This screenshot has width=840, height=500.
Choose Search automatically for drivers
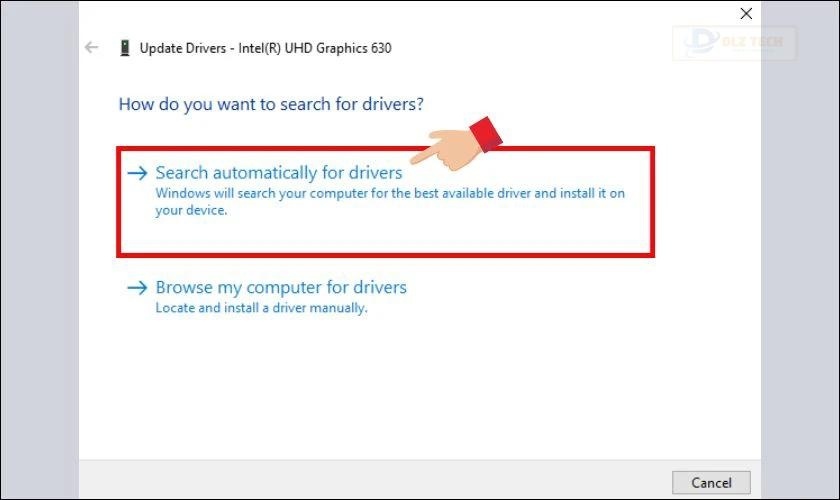279,173
